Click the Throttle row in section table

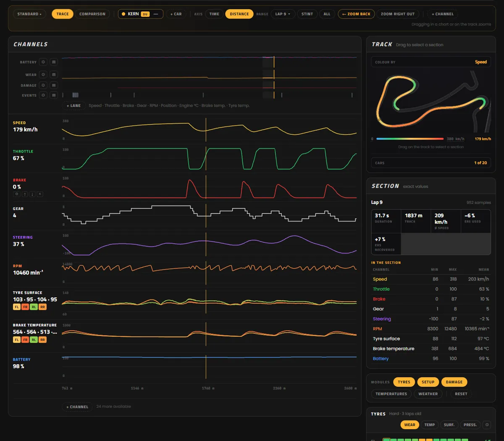pos(431,289)
